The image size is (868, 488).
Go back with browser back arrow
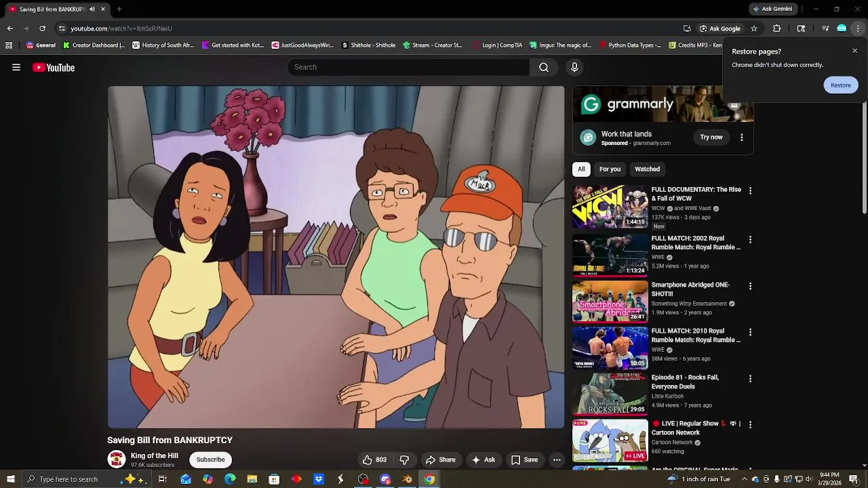[9, 28]
